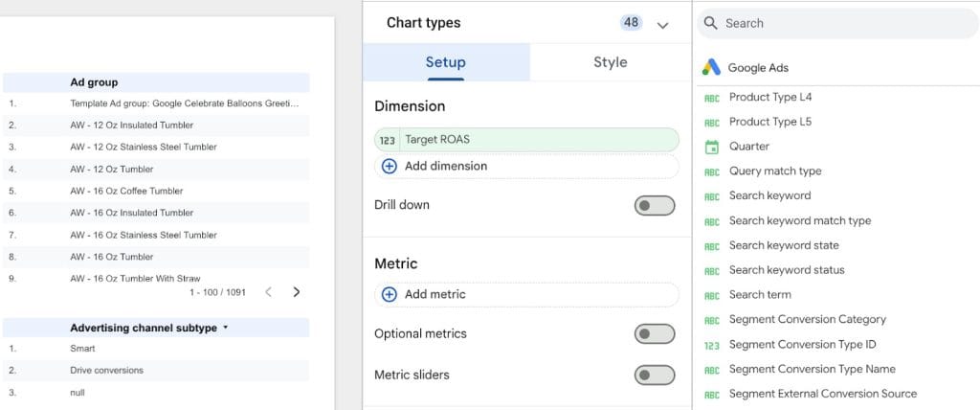
Task: Click the plus icon beside Add metric
Action: point(389,294)
